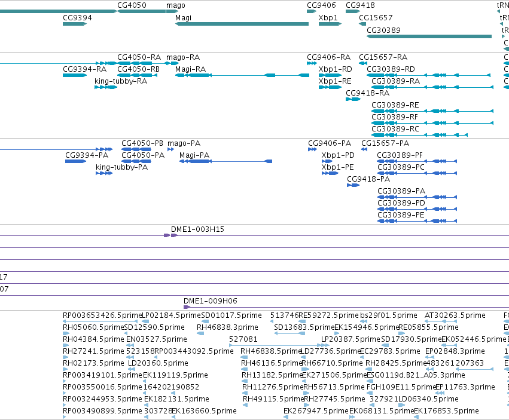Open protein label CG30389-PD
This screenshot has height=420, width=509.
click(x=401, y=203)
